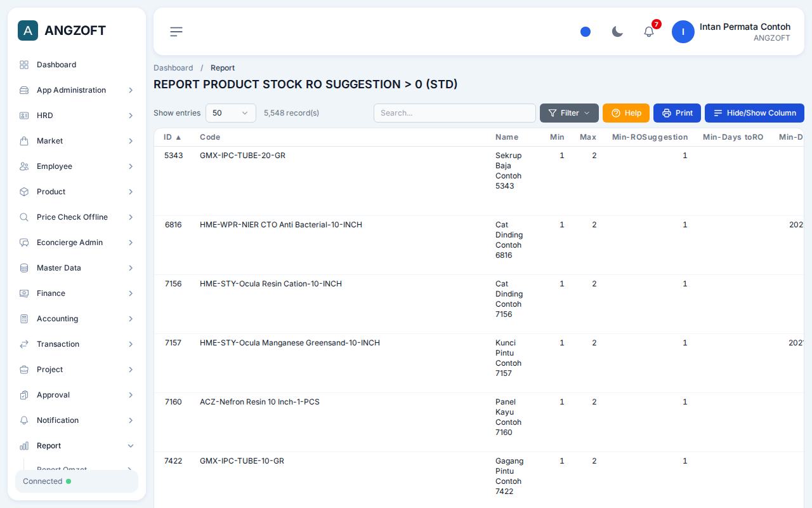The image size is (812, 508).
Task: Click the Print button
Action: point(677,113)
